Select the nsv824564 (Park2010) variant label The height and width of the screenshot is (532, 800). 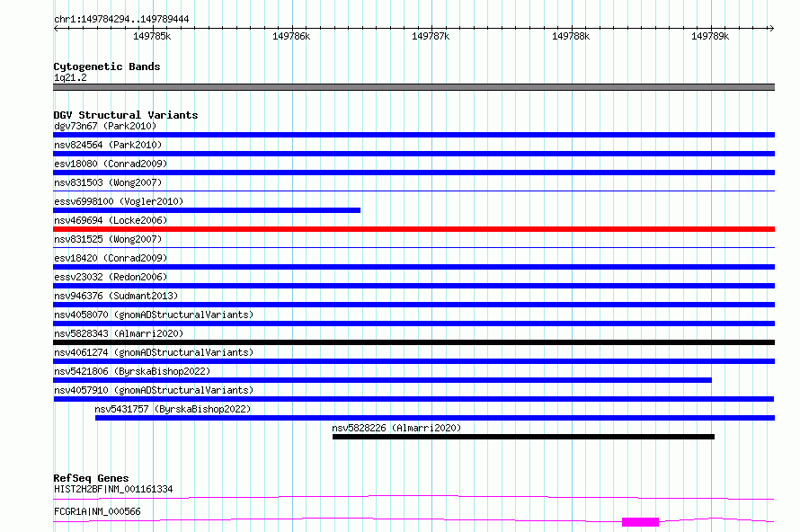click(x=108, y=145)
